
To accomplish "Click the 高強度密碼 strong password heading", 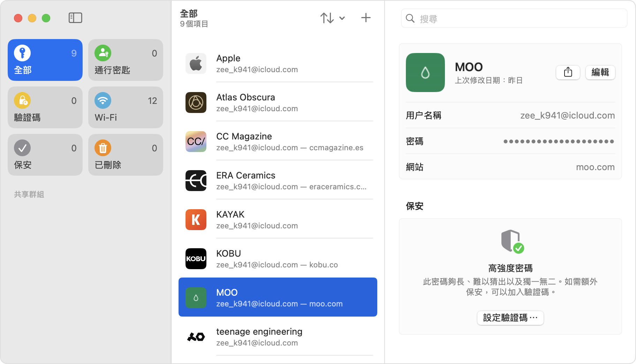I will pos(510,268).
